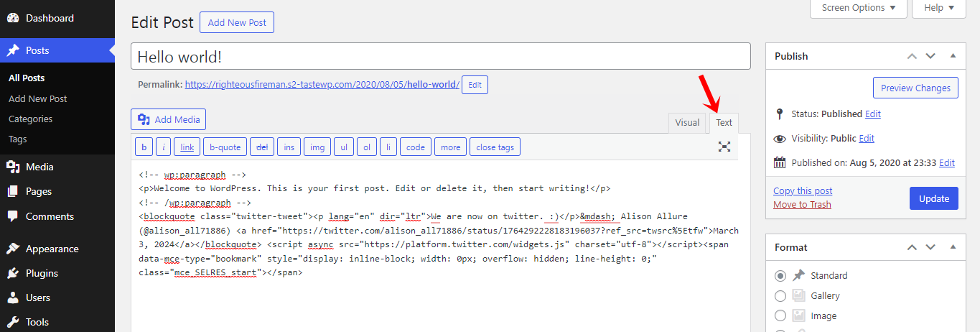Open the Help dropdown tab

[x=939, y=8]
